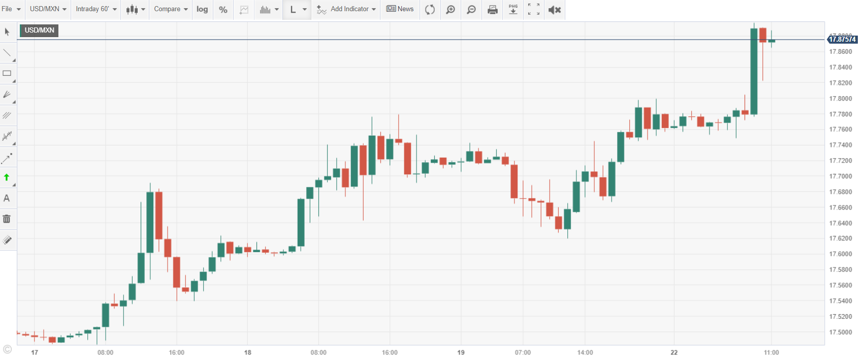Zoom in on the chart

451,10
